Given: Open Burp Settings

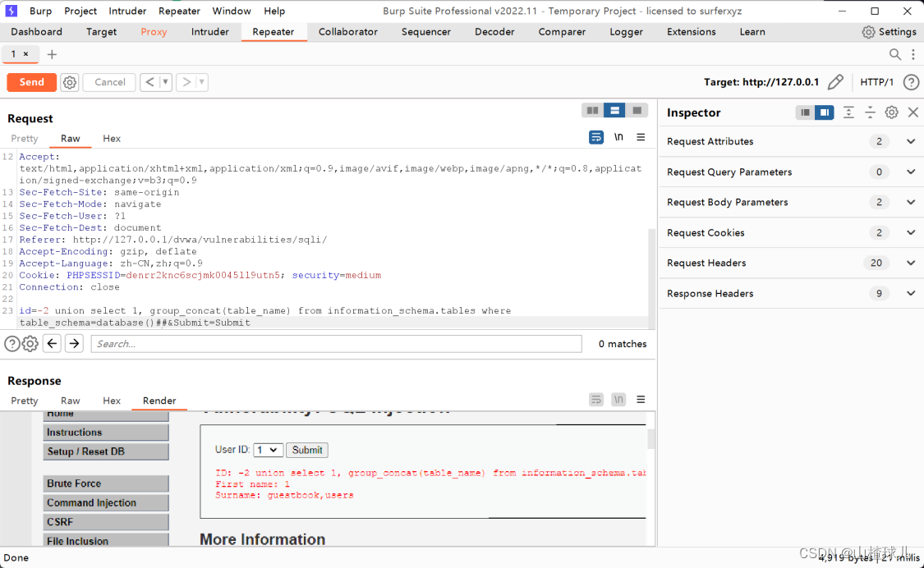Looking at the screenshot, I should click(x=890, y=32).
